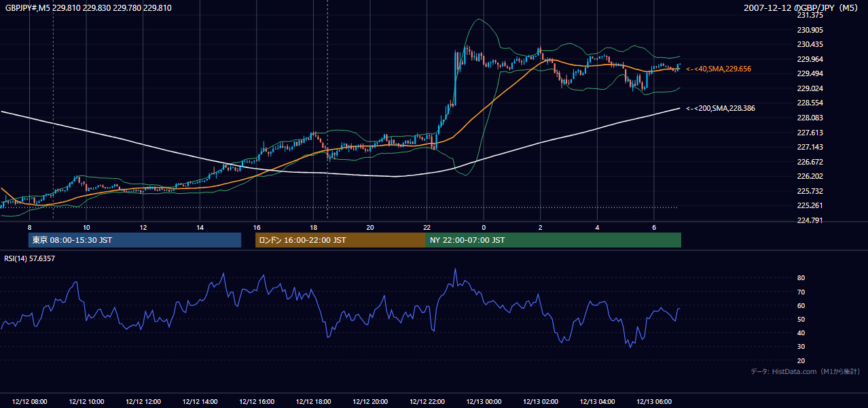Click price level 226.672 on axis
868x408 pixels.
pyautogui.click(x=810, y=163)
